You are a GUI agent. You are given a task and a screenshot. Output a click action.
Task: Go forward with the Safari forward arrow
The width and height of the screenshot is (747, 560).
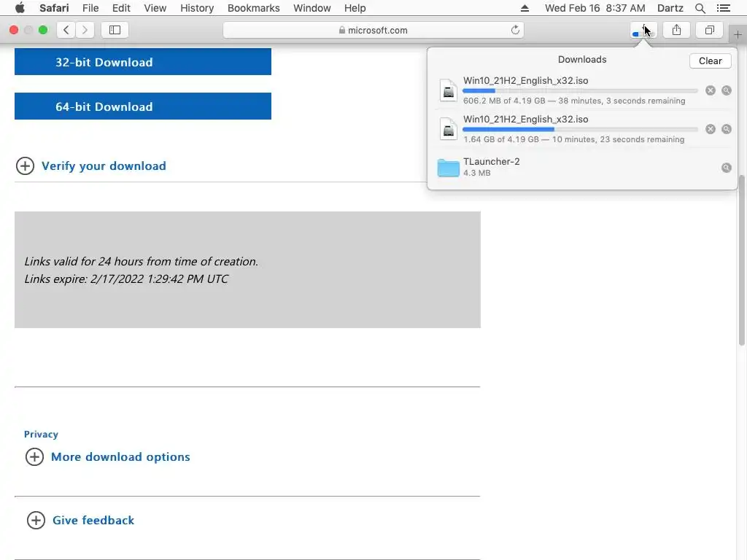coord(85,30)
